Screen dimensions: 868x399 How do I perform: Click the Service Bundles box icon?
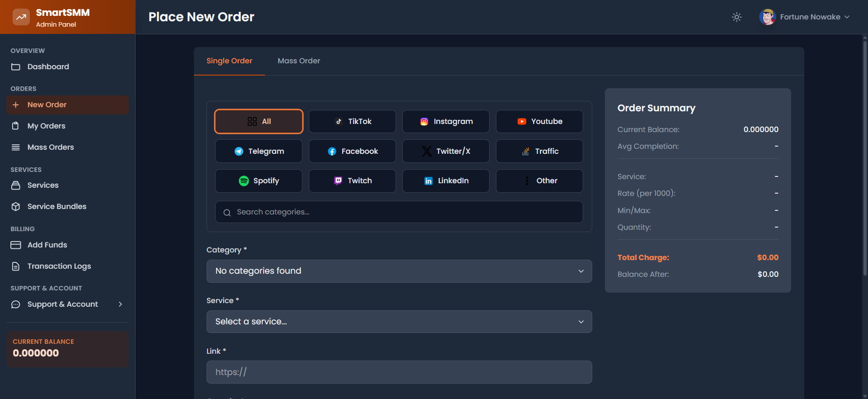[16, 207]
